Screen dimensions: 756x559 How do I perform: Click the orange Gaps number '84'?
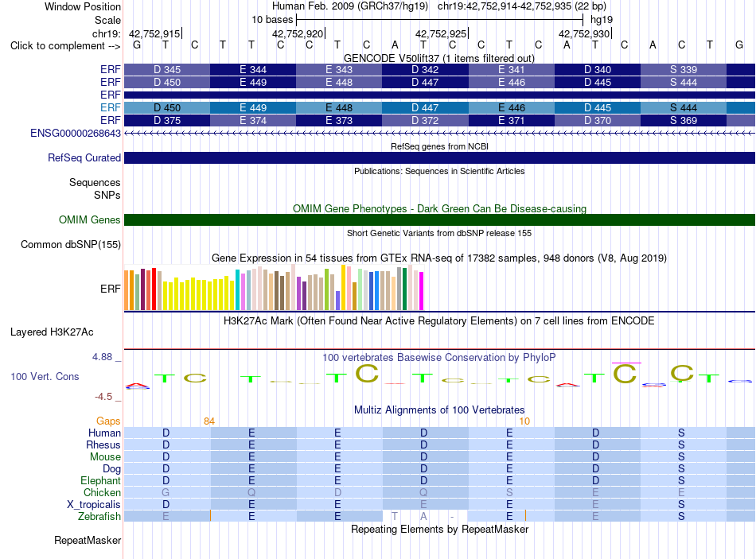click(209, 421)
